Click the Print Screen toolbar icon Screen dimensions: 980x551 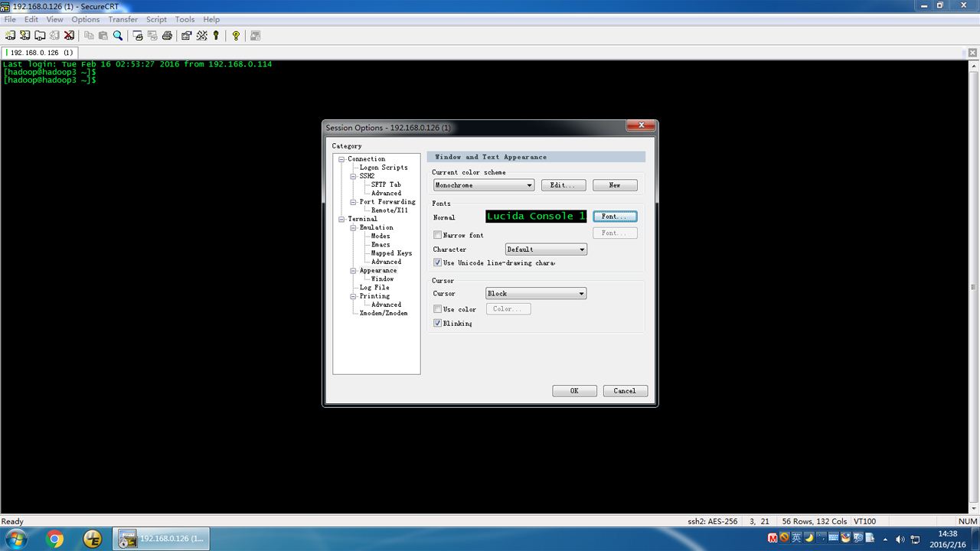pos(138,35)
